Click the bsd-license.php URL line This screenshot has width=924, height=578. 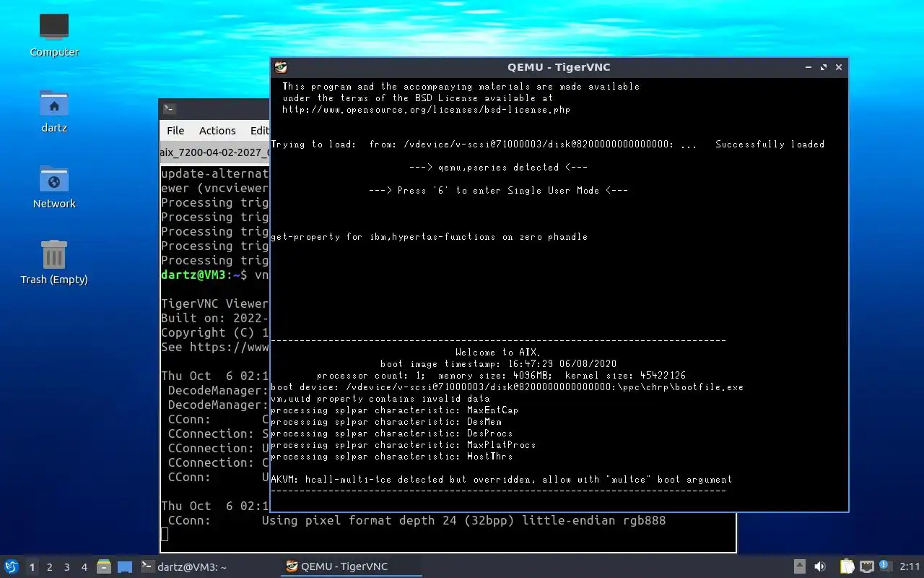point(427,110)
